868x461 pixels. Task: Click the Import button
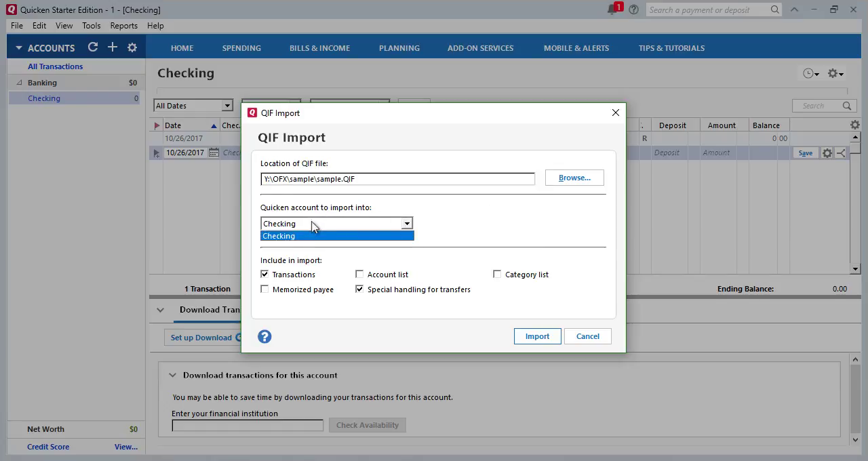tap(537, 336)
